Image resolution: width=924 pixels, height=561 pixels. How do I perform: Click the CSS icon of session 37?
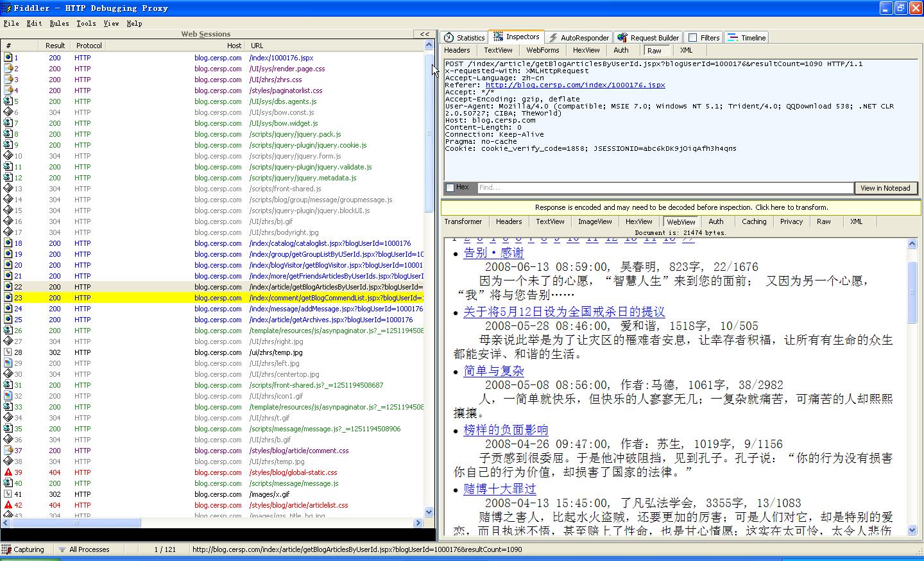point(8,451)
